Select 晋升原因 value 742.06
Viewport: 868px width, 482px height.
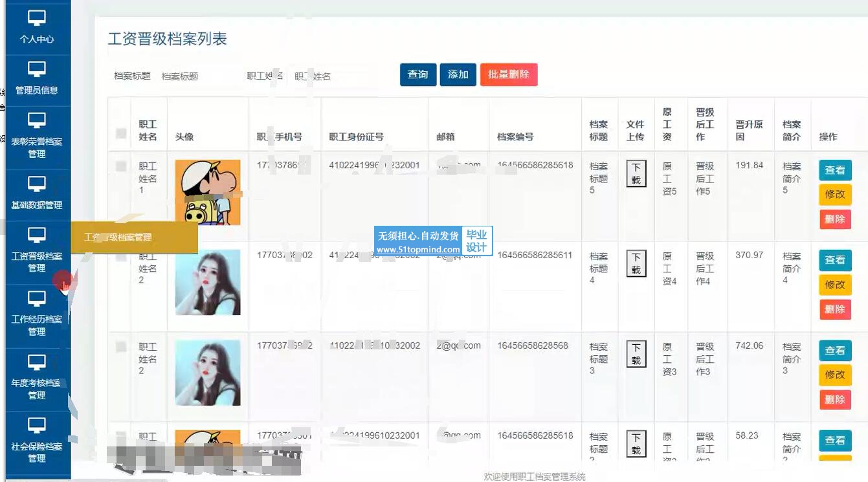(750, 346)
